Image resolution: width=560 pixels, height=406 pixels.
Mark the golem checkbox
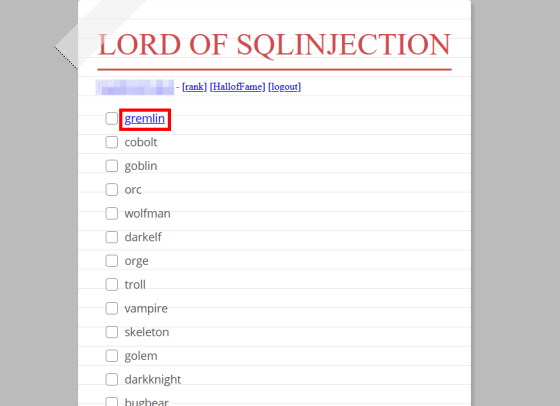point(112,356)
